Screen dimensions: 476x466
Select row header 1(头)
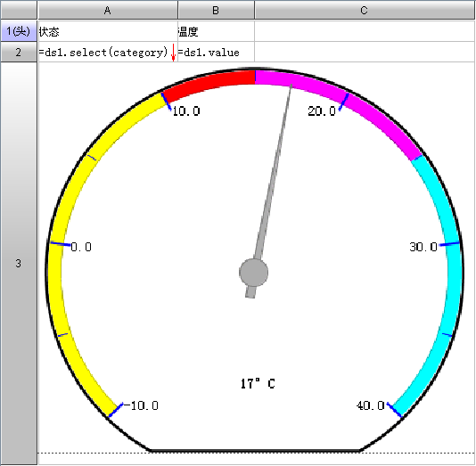(x=19, y=31)
